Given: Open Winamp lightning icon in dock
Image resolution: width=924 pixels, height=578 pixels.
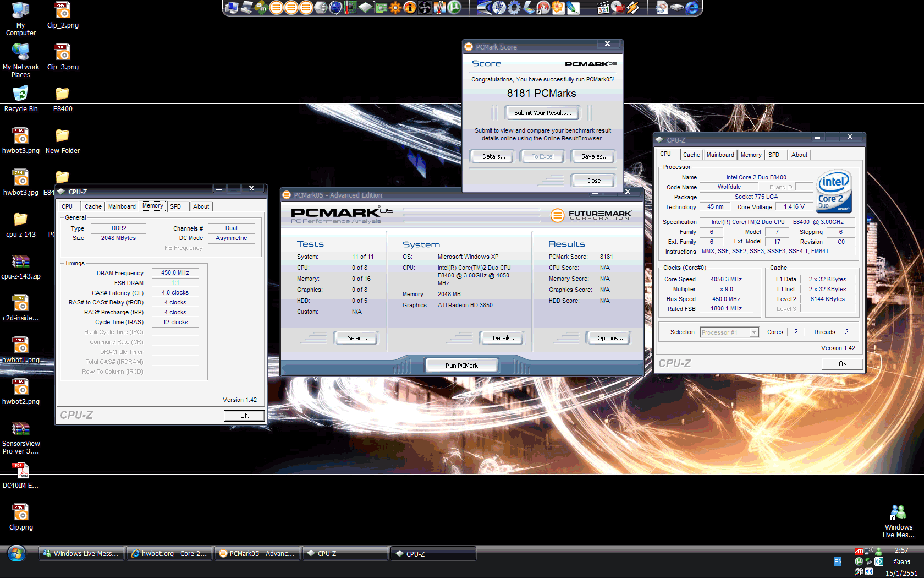Looking at the screenshot, I should 632,8.
